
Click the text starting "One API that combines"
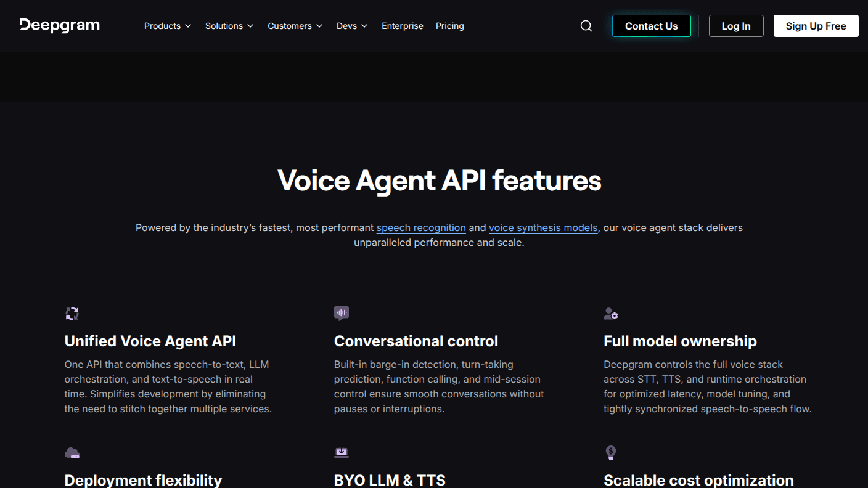click(x=168, y=386)
